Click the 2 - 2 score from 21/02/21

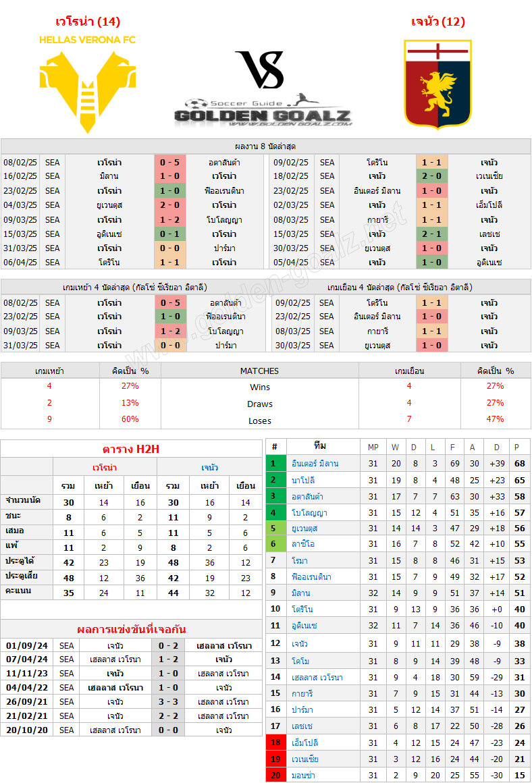pyautogui.click(x=168, y=716)
